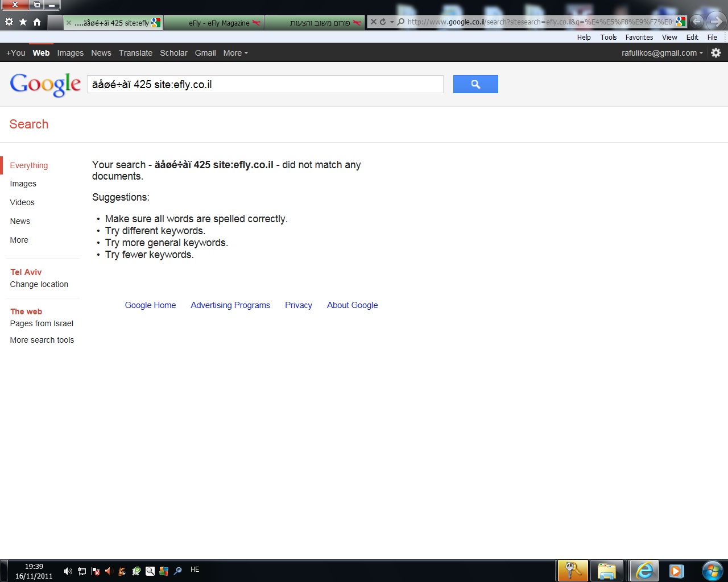Expand the Google bar More dropdown
Image resolution: width=728 pixels, height=582 pixels.
click(235, 53)
